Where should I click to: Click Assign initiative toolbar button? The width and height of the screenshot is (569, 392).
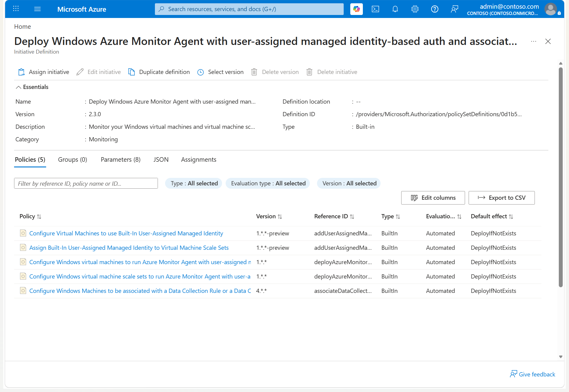[44, 72]
